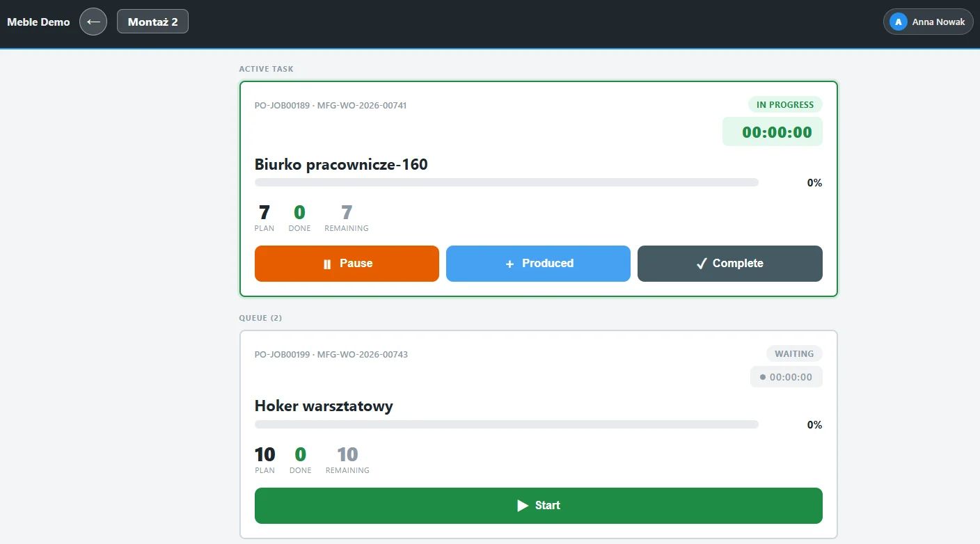Click the IN PROGRESS status badge

tap(785, 104)
